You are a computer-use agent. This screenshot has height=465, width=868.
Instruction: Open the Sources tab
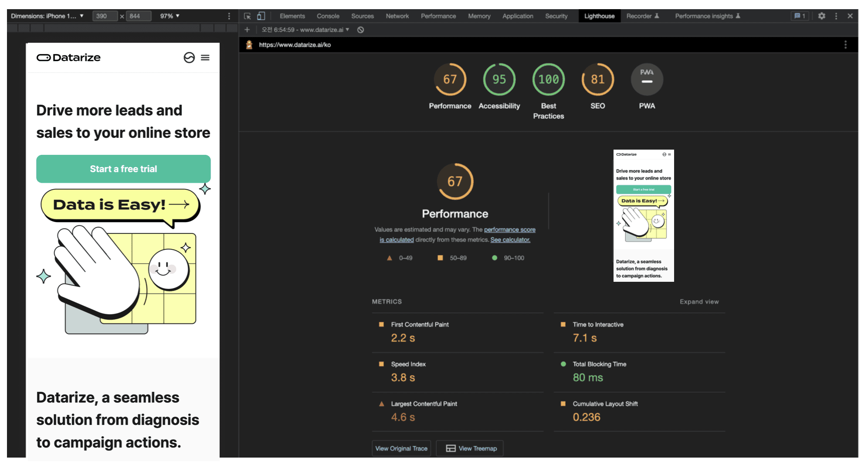coord(363,16)
